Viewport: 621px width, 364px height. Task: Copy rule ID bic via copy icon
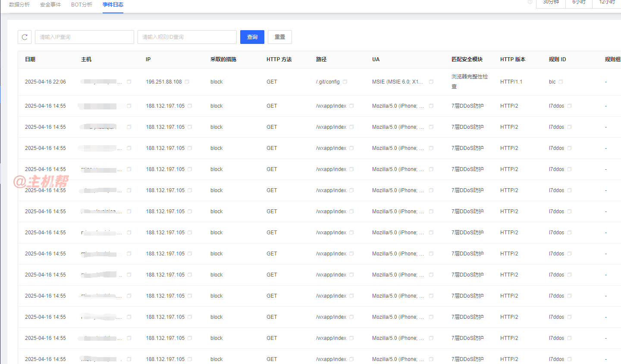(x=561, y=82)
